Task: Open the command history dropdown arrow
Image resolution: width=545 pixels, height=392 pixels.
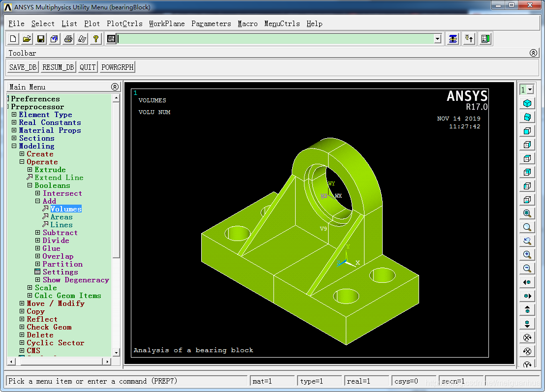Action: click(438, 39)
